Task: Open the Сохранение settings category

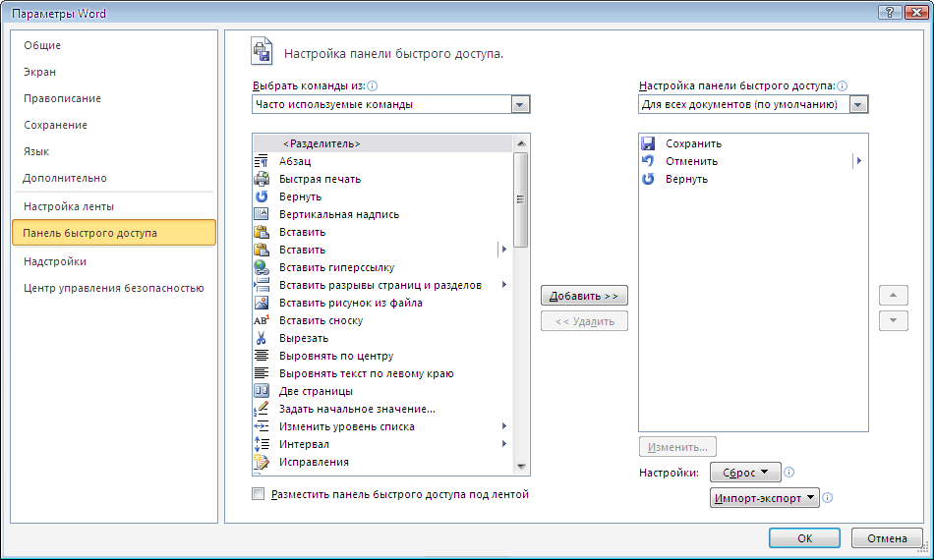Action: pyautogui.click(x=55, y=125)
